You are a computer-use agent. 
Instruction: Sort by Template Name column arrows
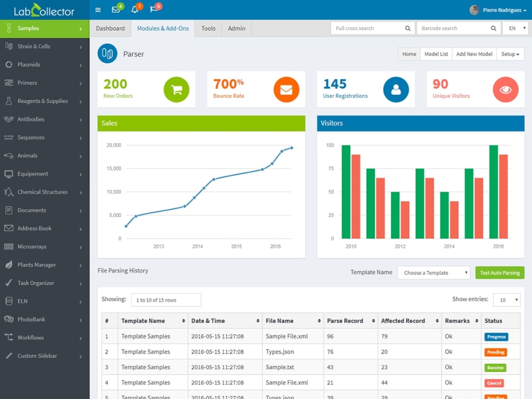184,321
